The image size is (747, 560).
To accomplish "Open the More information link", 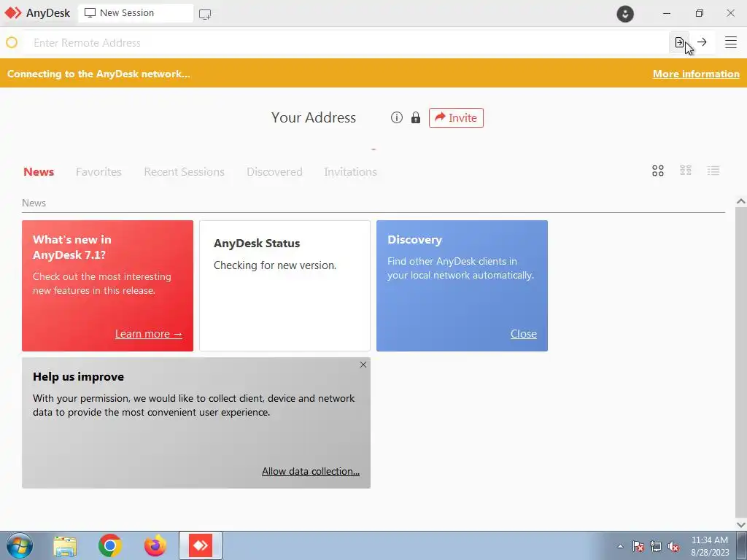I will [696, 74].
